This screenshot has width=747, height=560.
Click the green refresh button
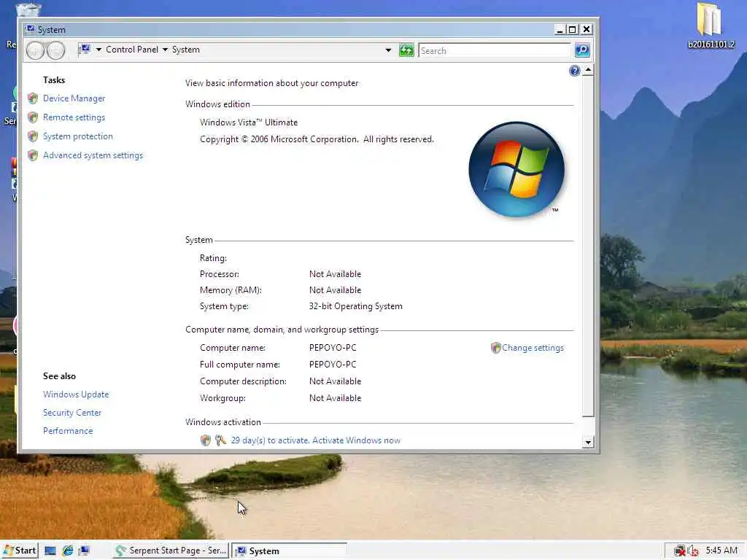tap(406, 50)
